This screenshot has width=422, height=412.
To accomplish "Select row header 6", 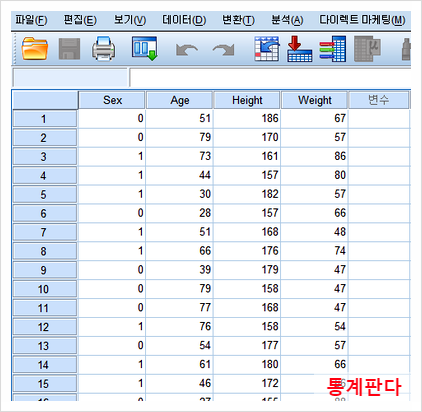I will pos(45,213).
